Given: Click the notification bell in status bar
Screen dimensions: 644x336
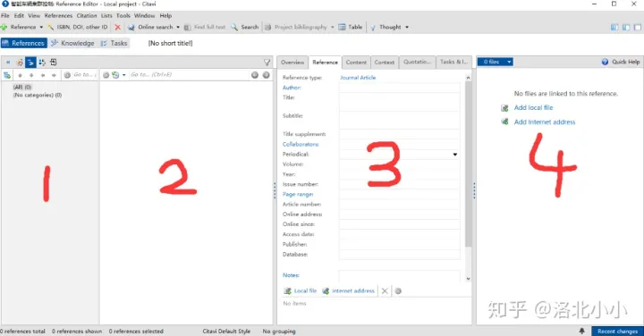Looking at the screenshot, I should [x=582, y=331].
